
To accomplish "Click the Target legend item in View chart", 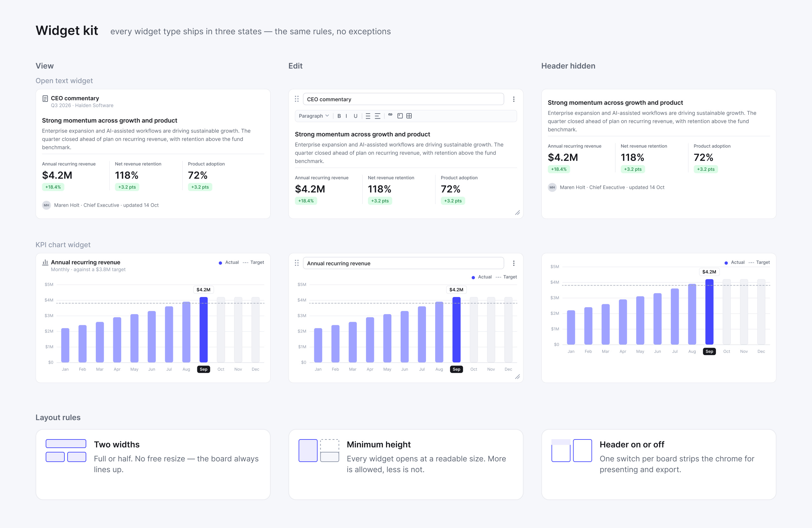I will (x=253, y=262).
